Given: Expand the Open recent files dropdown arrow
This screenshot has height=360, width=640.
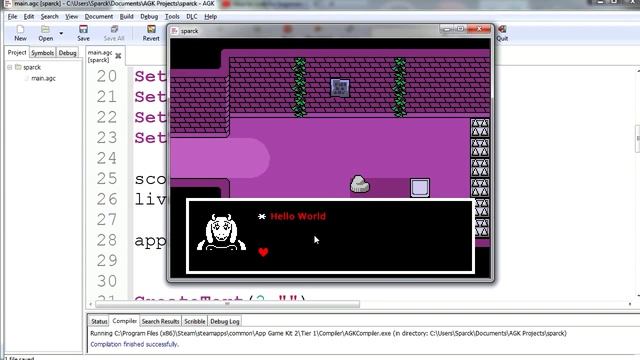Looking at the screenshot, I should pos(61,33).
